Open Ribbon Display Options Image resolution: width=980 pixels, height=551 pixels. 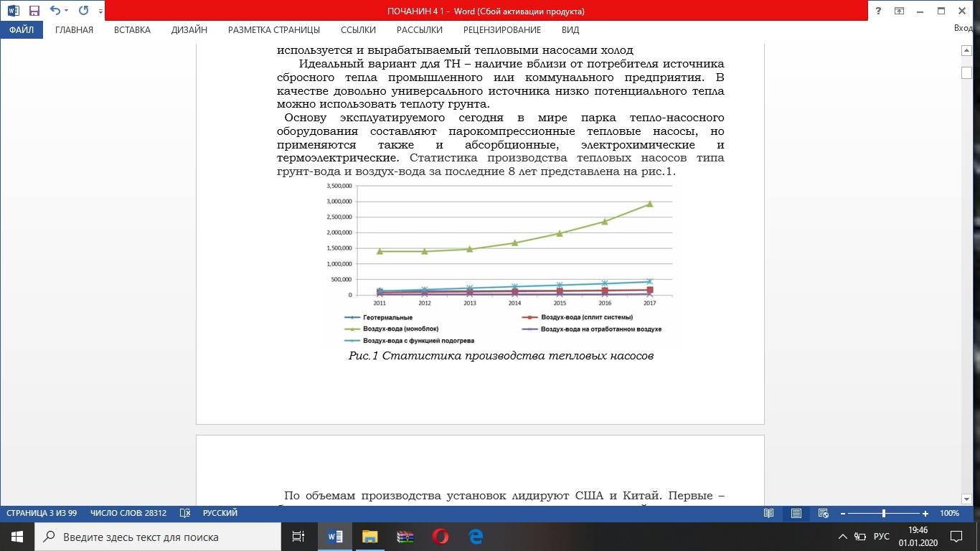tap(899, 11)
